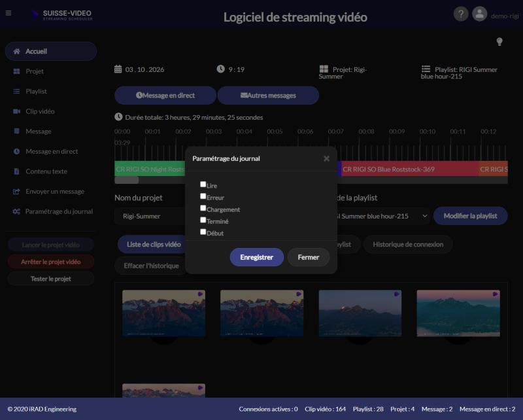Enable the Lire checkbox
Screen dimensions: 523x420
point(203,184)
